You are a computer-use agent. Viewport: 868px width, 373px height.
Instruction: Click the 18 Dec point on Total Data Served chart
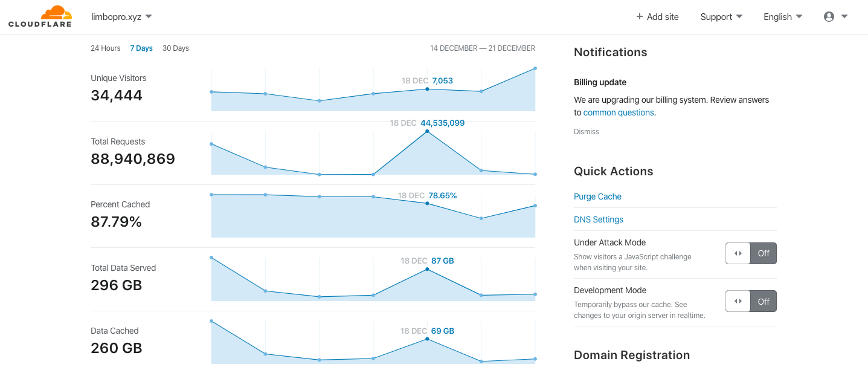point(427,269)
